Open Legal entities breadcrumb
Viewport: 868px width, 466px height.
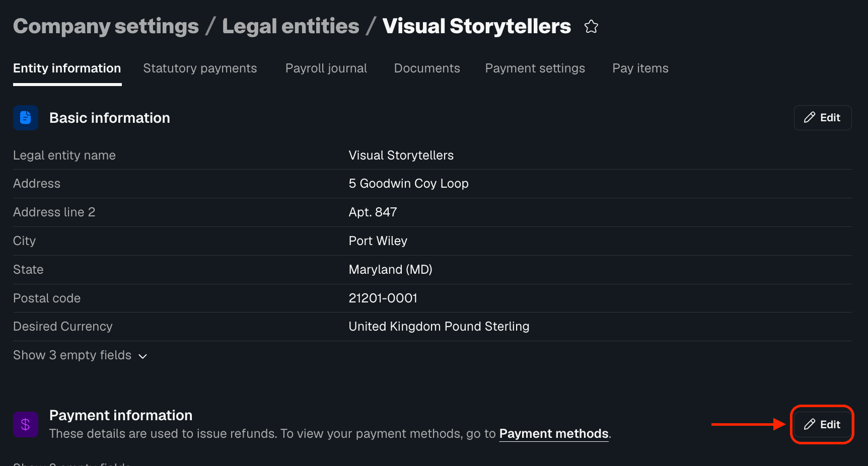coord(291,26)
